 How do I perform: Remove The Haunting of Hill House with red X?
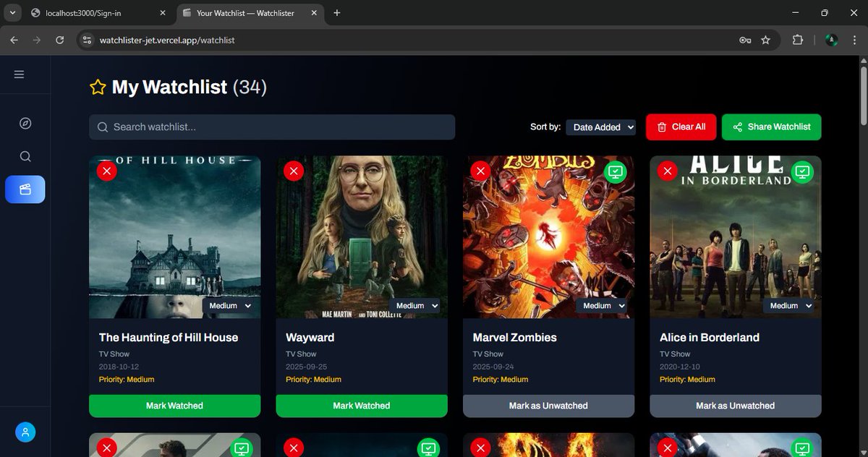107,171
